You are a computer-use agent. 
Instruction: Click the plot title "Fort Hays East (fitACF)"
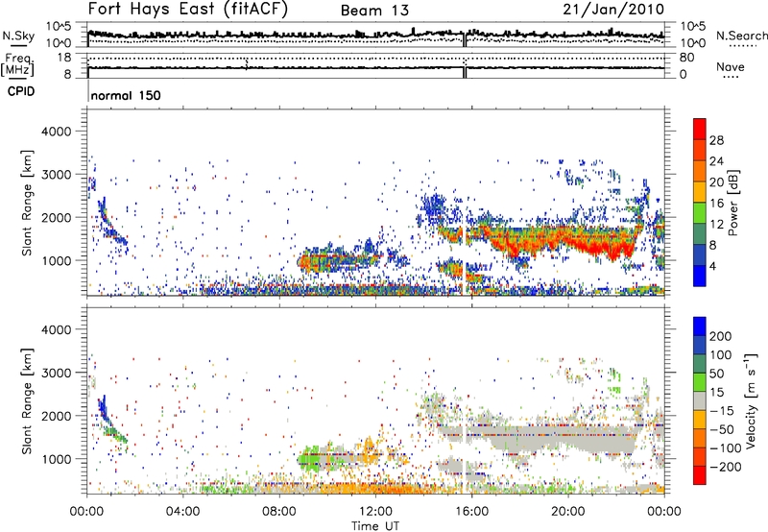click(188, 10)
